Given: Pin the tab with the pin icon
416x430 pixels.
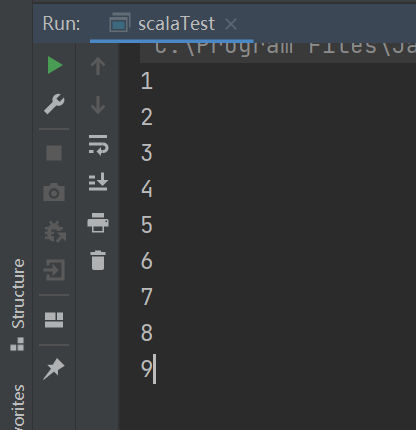Looking at the screenshot, I should pos(54,369).
